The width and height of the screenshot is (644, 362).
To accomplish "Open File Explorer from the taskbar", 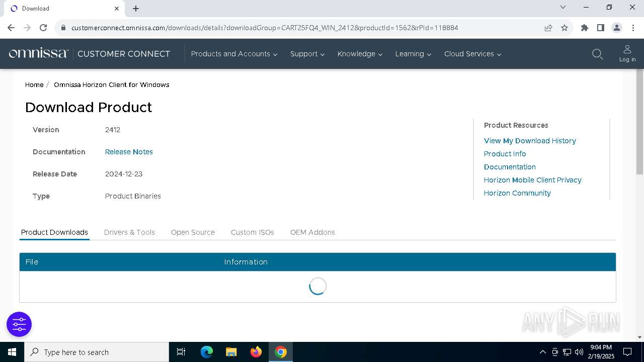I will pos(231,352).
